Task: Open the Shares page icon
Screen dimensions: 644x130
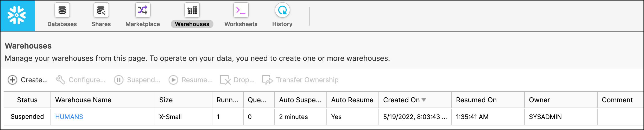Action: point(101,10)
